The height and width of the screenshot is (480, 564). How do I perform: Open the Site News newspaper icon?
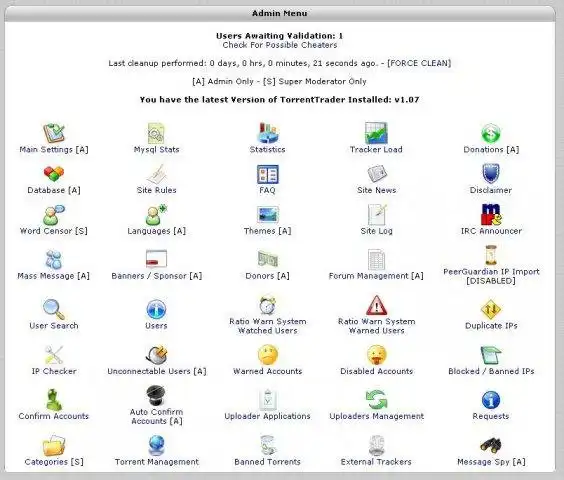(377, 174)
